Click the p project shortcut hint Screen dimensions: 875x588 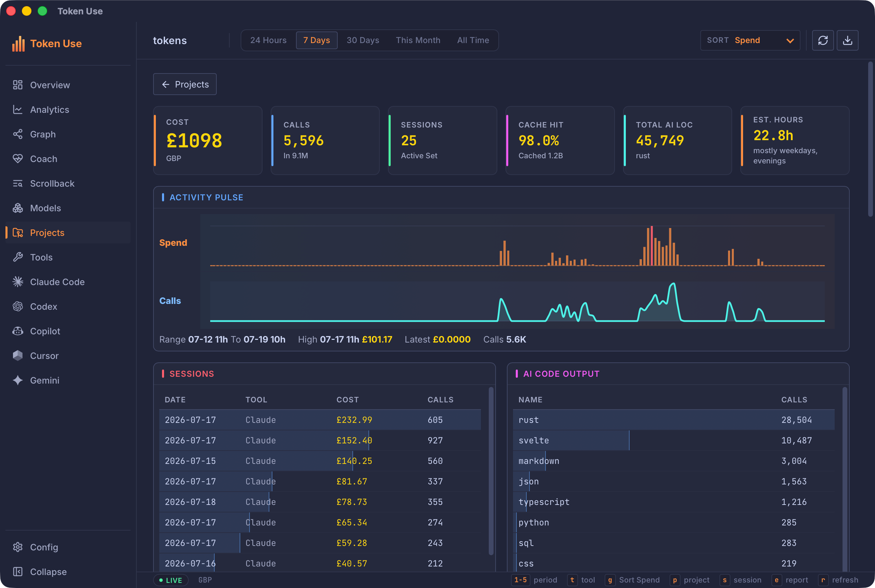pos(690,580)
